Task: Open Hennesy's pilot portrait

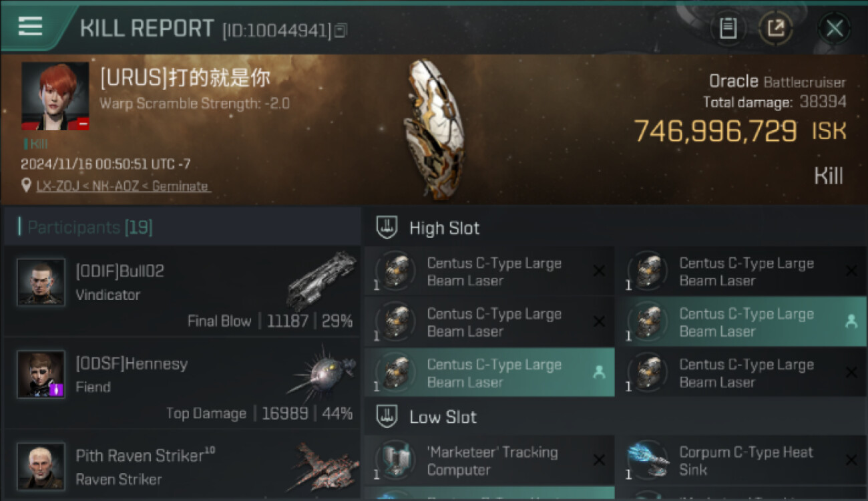Action: click(41, 374)
